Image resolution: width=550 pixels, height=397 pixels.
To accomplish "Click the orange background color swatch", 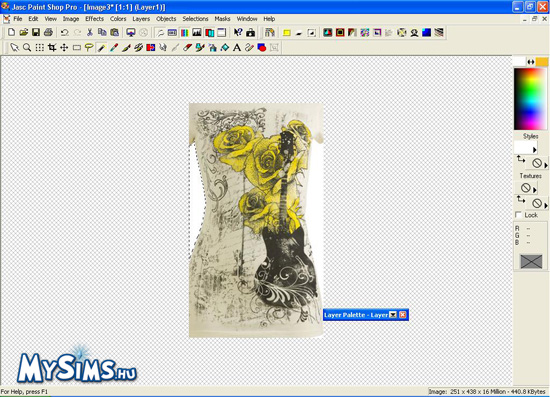I will coord(541,62).
